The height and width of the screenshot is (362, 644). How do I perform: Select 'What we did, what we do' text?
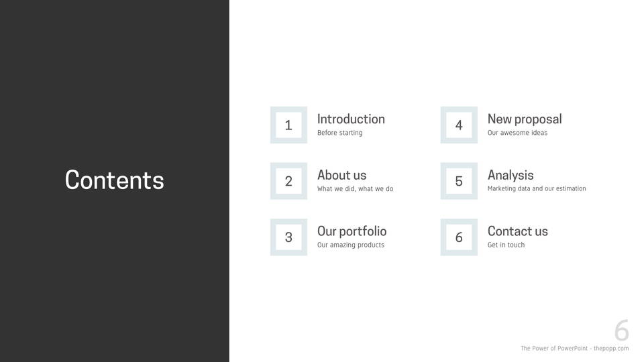click(355, 189)
